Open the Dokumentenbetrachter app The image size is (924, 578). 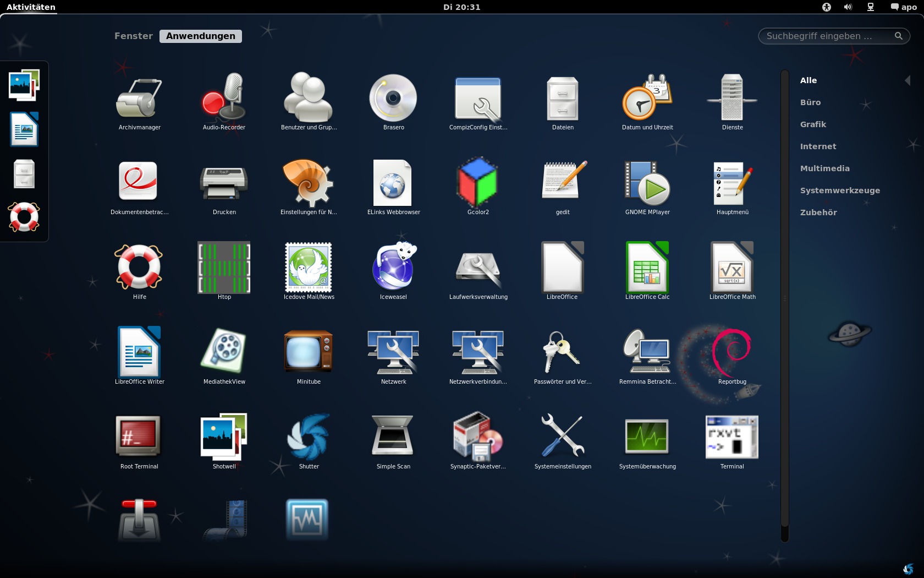click(x=139, y=187)
